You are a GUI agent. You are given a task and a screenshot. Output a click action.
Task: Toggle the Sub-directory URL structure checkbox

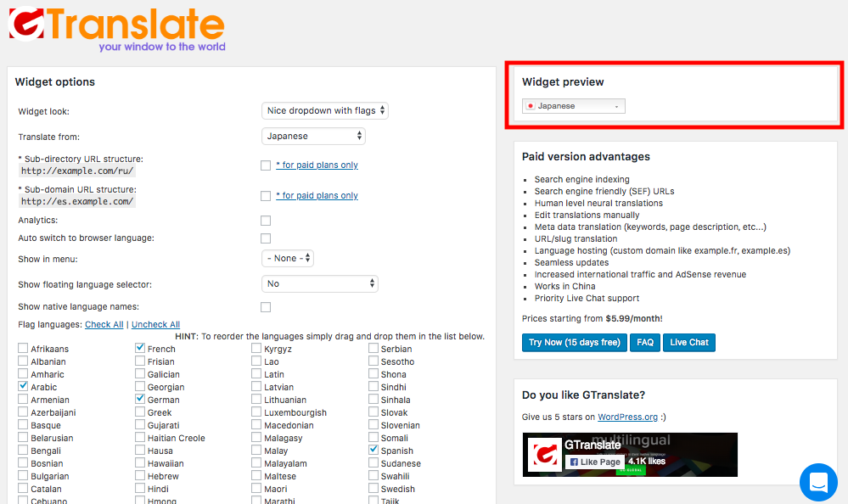pos(266,165)
